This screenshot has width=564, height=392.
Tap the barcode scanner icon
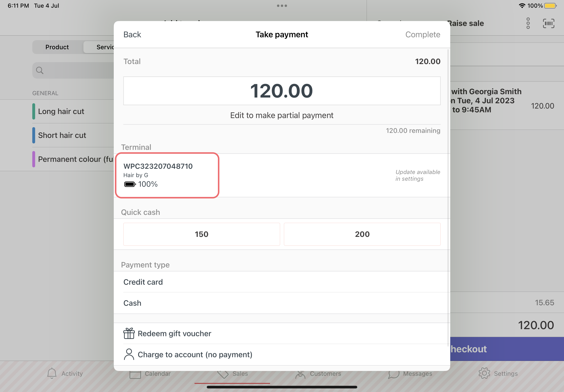(x=548, y=24)
